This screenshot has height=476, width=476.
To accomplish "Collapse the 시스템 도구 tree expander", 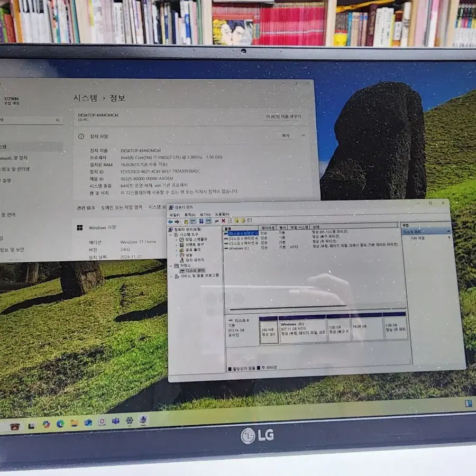I will 171,235.
